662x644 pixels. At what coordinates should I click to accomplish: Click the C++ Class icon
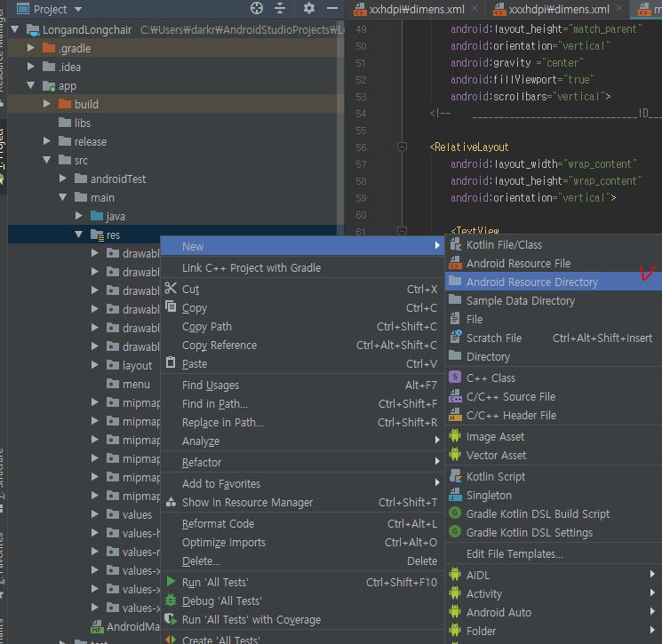point(455,377)
